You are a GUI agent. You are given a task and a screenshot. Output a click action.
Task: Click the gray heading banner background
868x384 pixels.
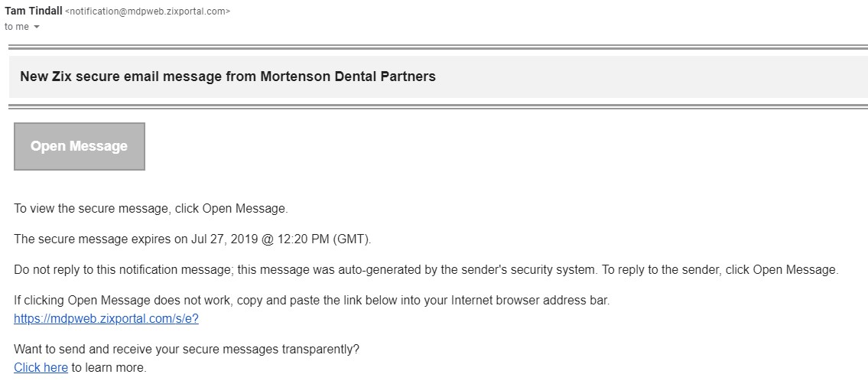650,76
